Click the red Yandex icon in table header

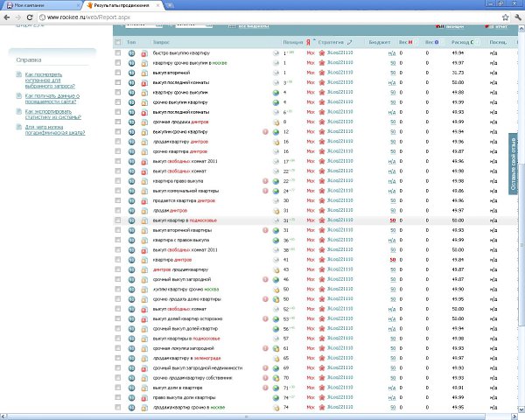(x=307, y=41)
